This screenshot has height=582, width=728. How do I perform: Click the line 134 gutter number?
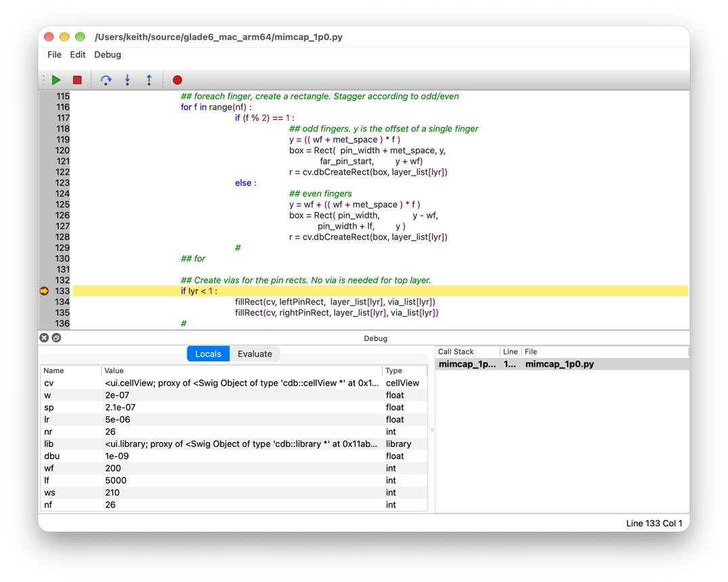(63, 302)
